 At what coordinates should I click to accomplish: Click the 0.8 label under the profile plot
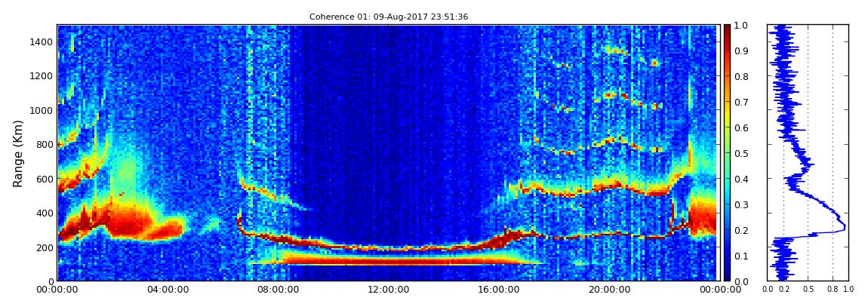[833, 290]
